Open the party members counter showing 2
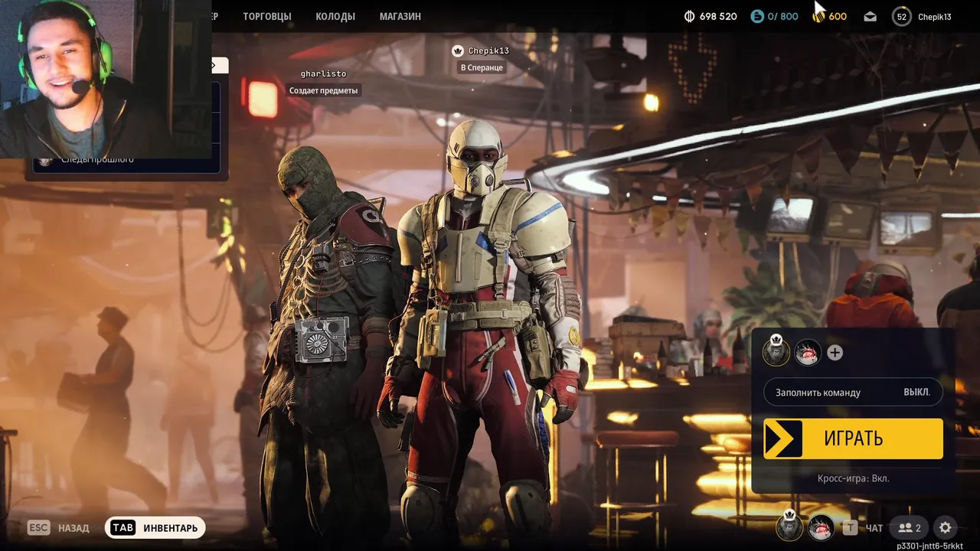 (x=910, y=527)
